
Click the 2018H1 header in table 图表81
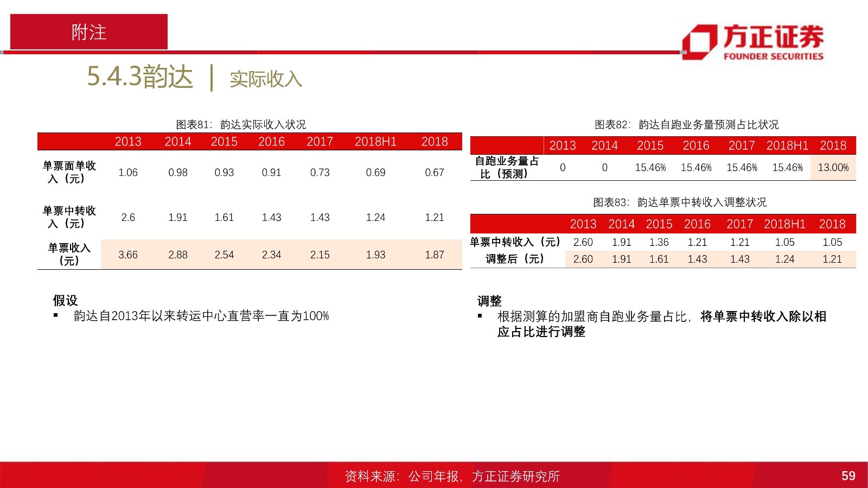coord(375,142)
